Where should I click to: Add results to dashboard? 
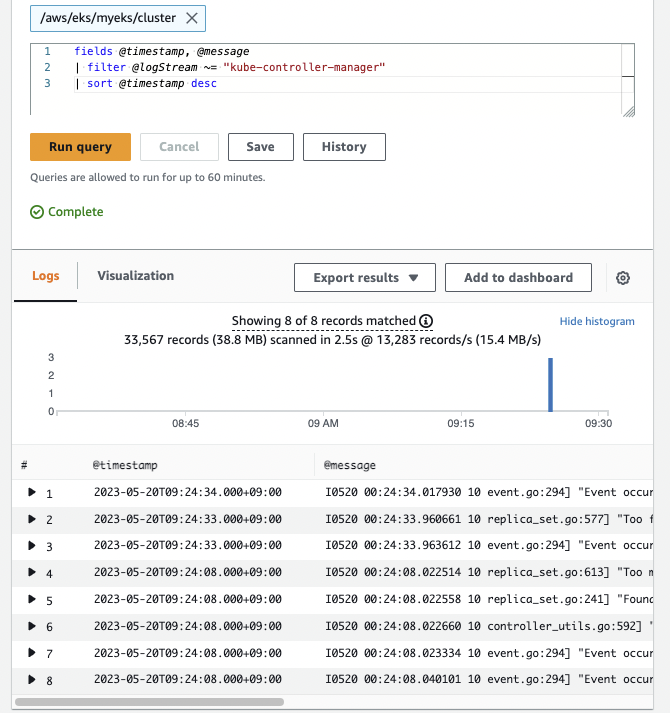tap(518, 277)
